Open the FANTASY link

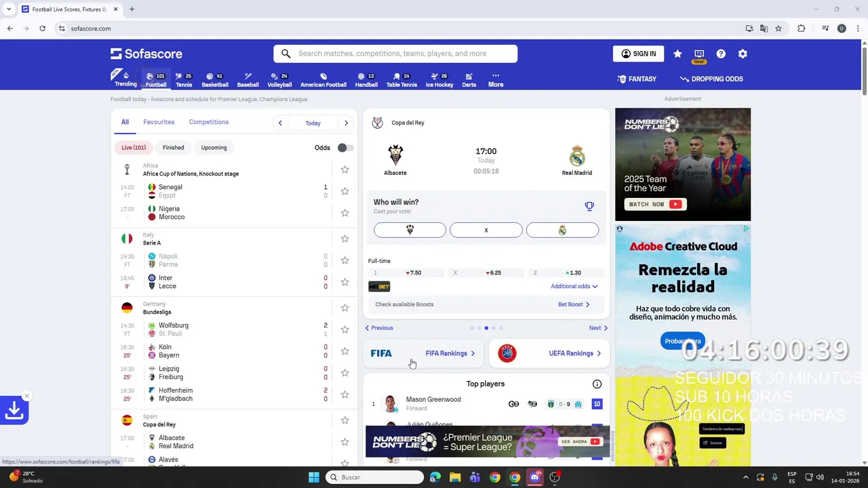coord(637,79)
